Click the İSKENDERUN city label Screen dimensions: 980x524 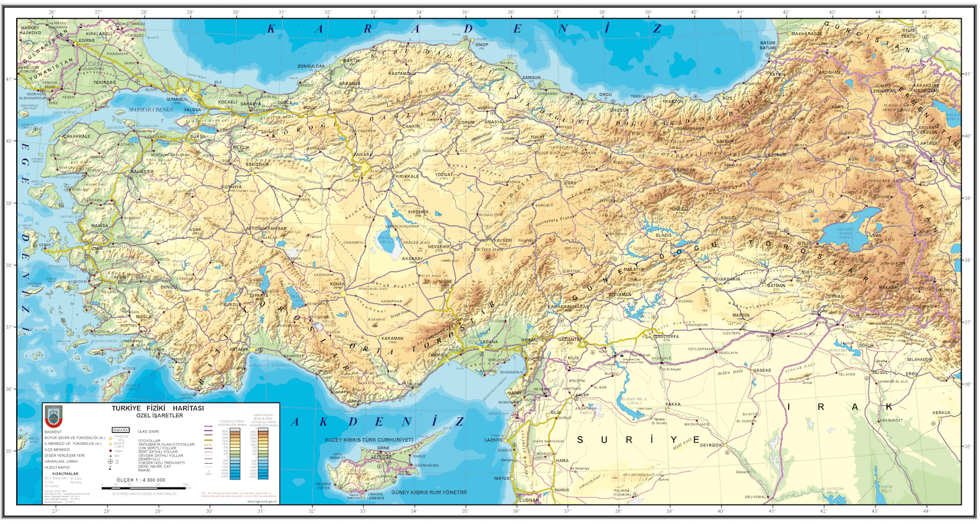coord(512,372)
